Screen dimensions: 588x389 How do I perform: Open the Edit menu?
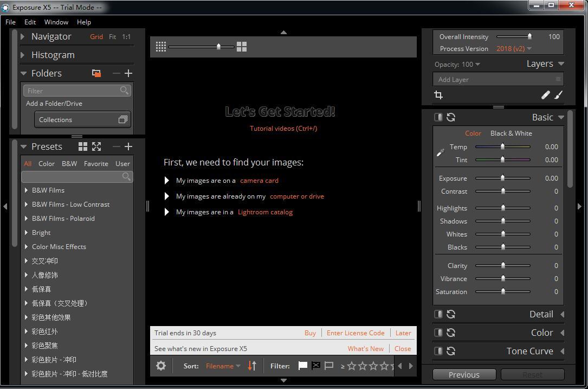point(30,22)
